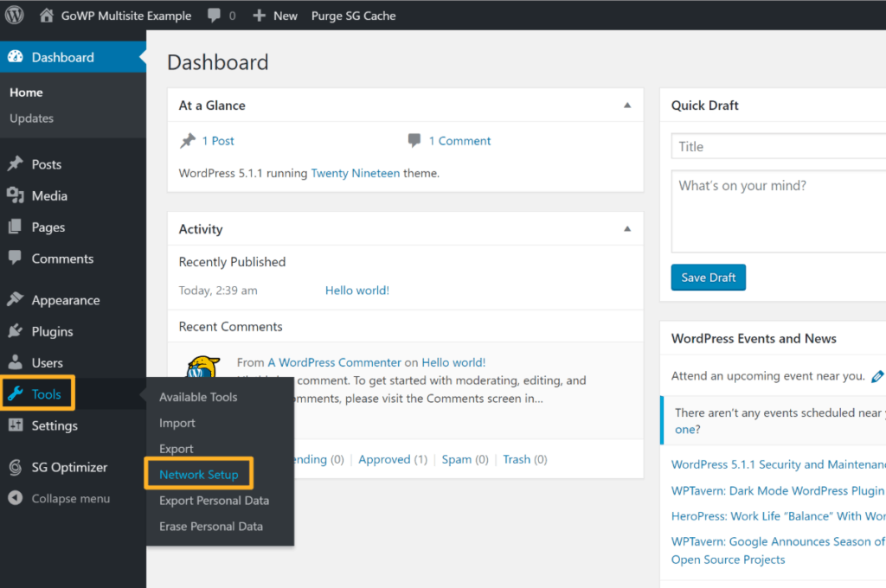Open the Pages menu

[48, 227]
